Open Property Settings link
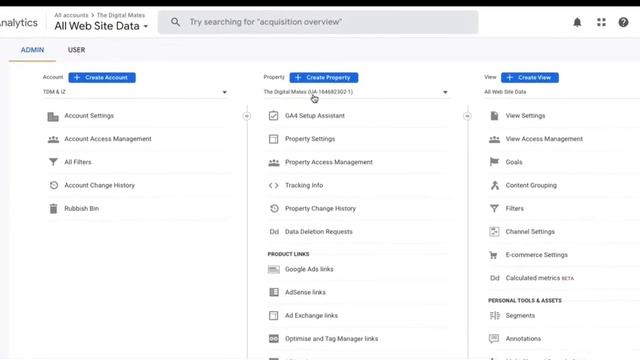The height and width of the screenshot is (360, 640). click(310, 139)
